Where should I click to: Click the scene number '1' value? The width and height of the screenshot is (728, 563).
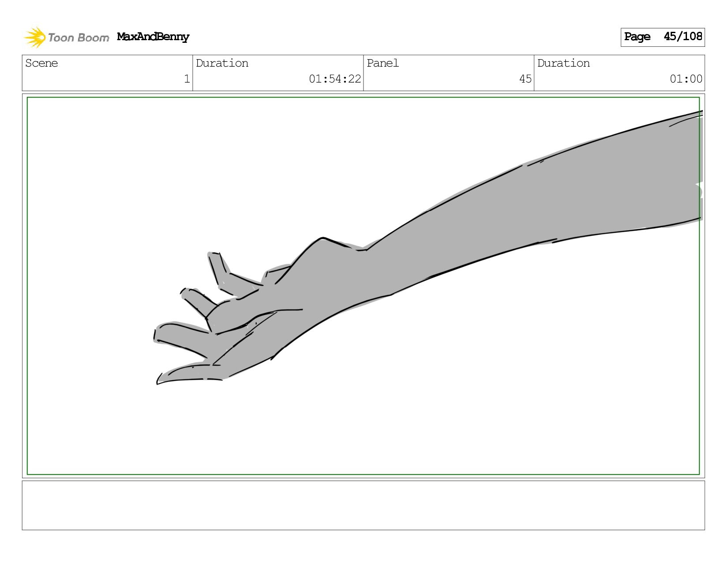[x=187, y=79]
